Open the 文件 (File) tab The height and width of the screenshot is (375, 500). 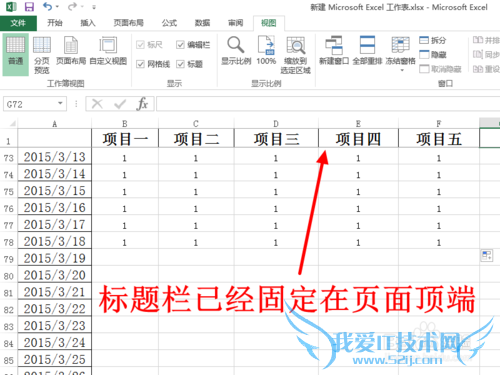click(18, 23)
